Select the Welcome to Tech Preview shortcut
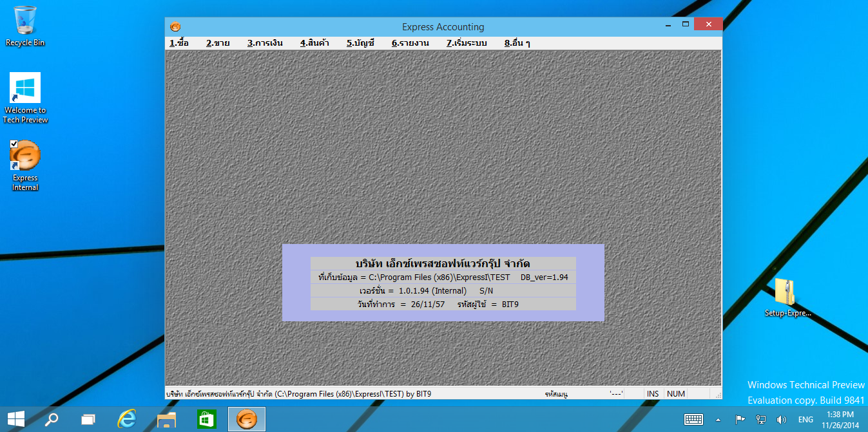This screenshot has width=868, height=432. tap(25, 97)
